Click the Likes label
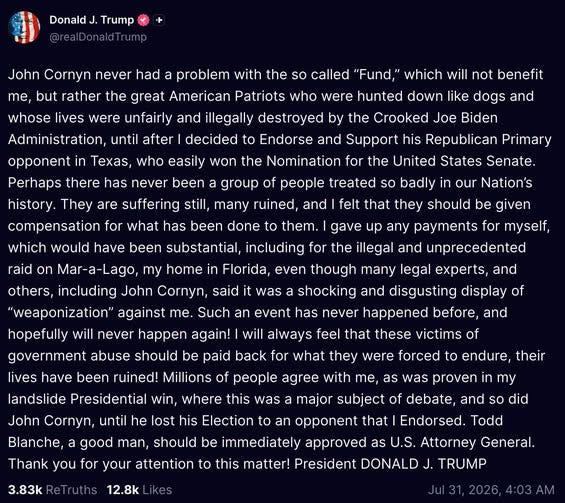This screenshot has height=503, width=565. (x=157, y=490)
